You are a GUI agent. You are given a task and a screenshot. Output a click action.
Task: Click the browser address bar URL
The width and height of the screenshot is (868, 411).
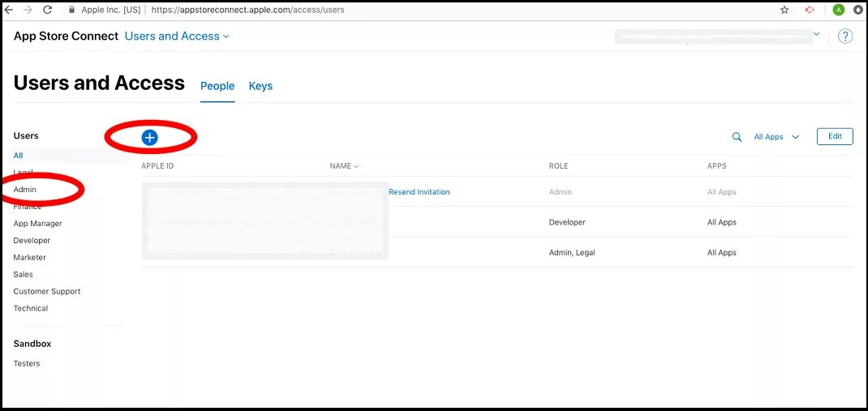click(x=247, y=10)
